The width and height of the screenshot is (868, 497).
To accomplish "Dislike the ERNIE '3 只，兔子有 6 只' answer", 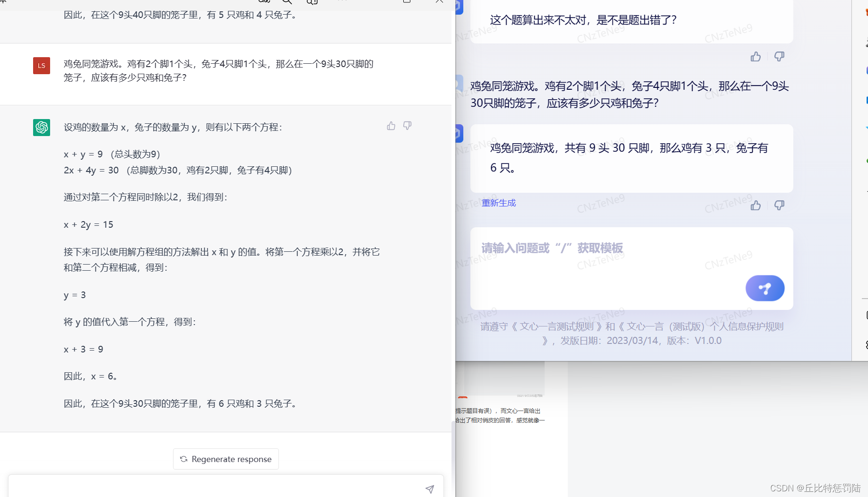I will 779,205.
